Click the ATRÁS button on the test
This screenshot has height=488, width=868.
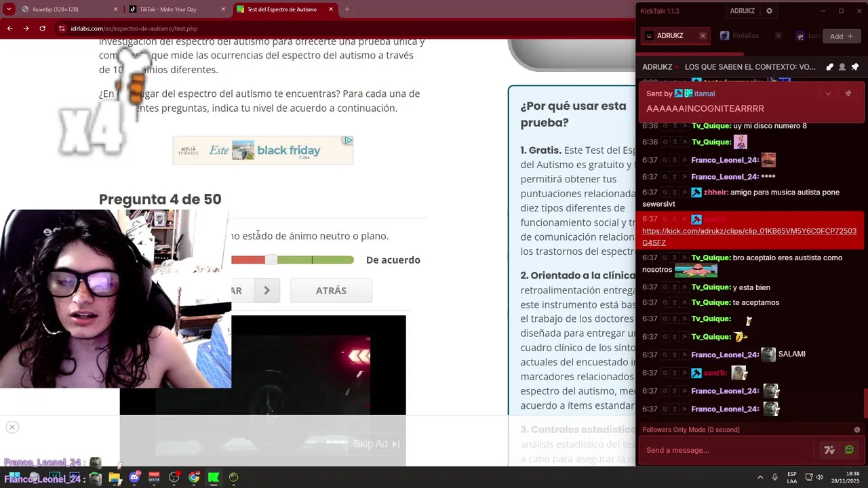tap(331, 291)
